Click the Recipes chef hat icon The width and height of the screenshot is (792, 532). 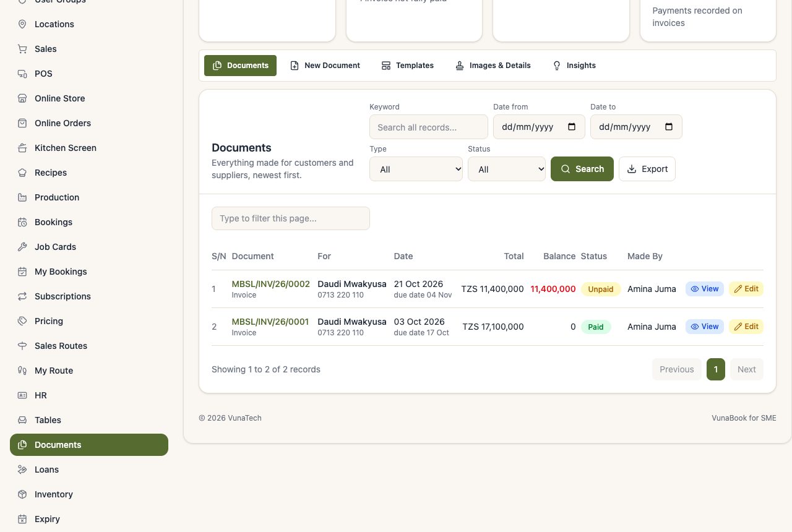22,173
